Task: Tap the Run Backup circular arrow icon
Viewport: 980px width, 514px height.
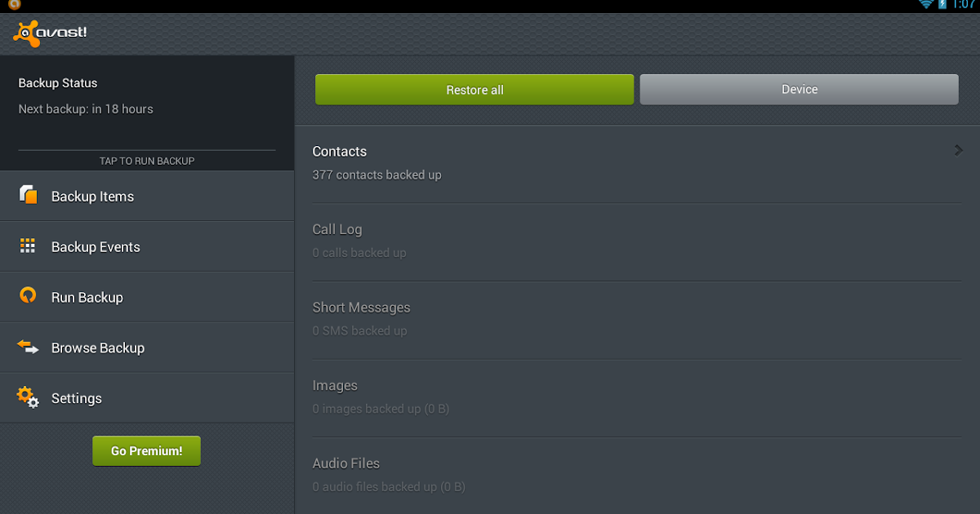Action: click(27, 297)
